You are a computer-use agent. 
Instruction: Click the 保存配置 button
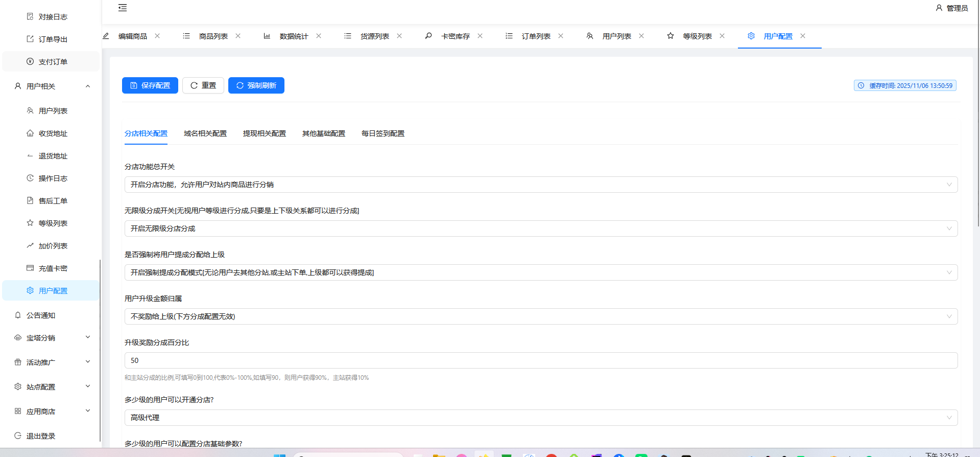click(150, 85)
